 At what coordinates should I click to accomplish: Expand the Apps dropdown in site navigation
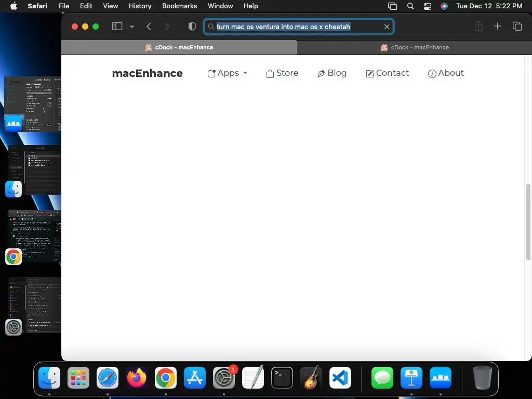228,73
